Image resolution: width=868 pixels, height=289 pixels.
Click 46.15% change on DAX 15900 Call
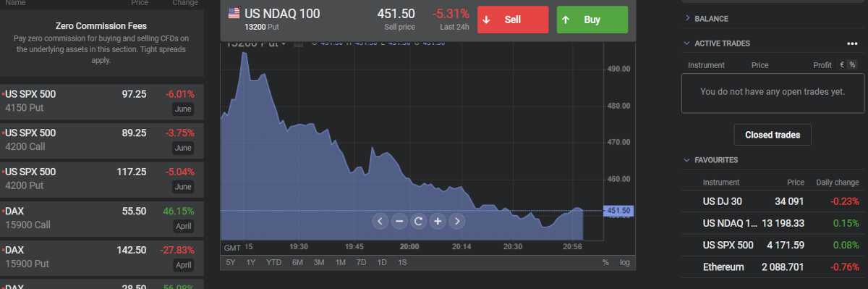(179, 211)
